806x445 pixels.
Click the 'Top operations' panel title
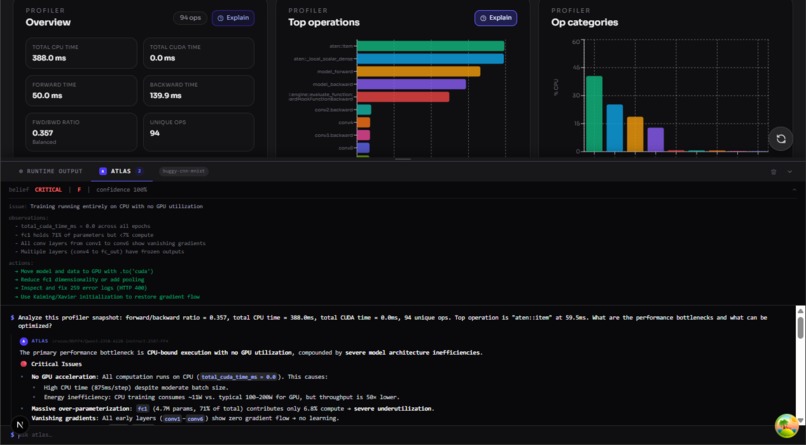click(324, 22)
